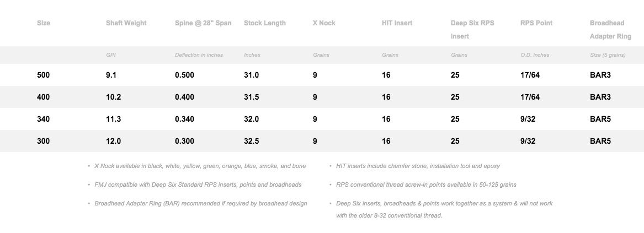The image size is (644, 233).
Task: Click the Shaft Weight column header
Action: pyautogui.click(x=126, y=23)
